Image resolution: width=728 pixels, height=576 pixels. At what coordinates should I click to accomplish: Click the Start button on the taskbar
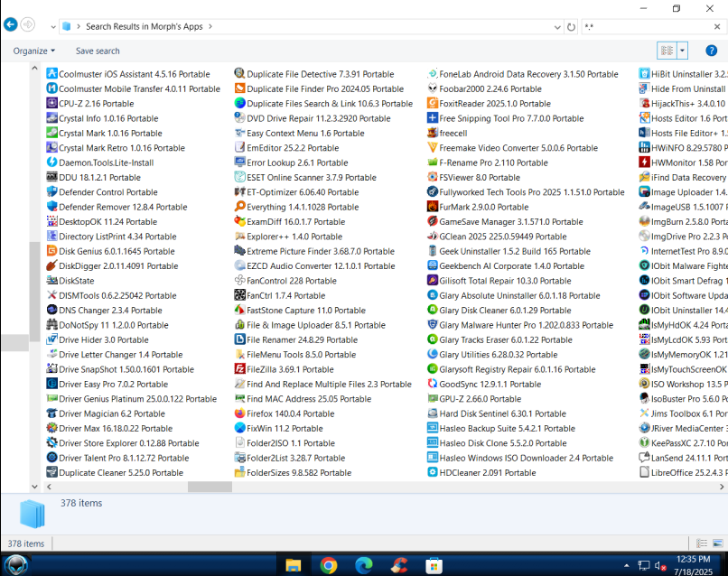click(x=15, y=565)
